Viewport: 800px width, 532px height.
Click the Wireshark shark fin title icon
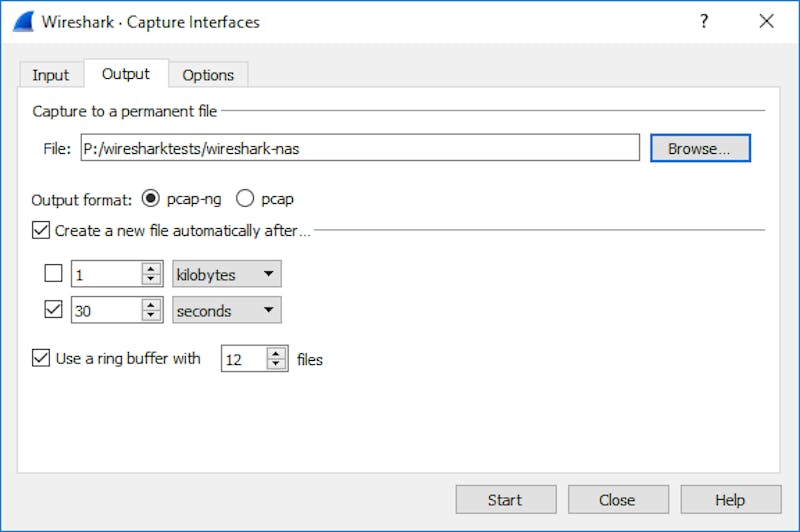26,22
